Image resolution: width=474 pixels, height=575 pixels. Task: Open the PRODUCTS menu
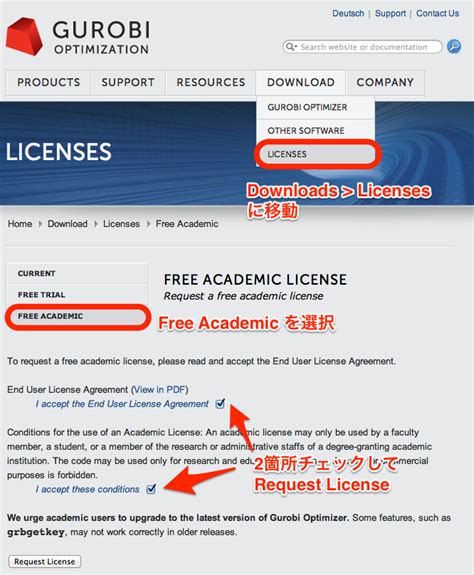click(x=48, y=82)
